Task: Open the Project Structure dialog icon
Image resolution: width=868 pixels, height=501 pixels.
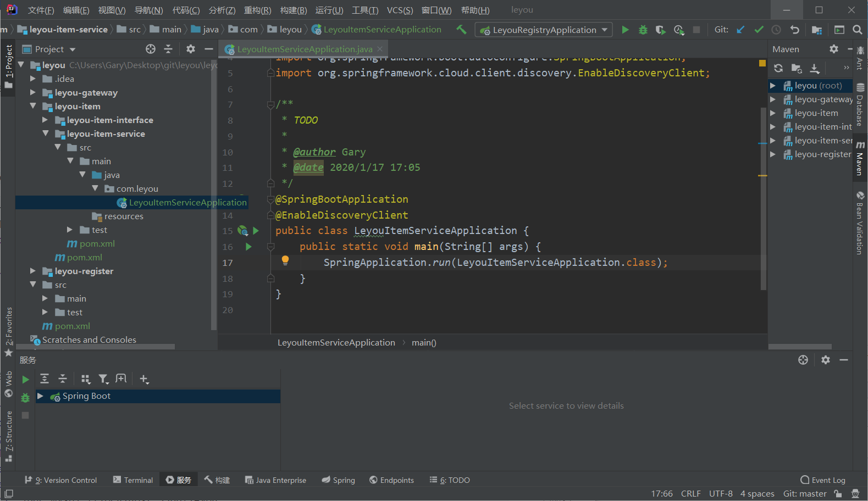Action: [817, 30]
